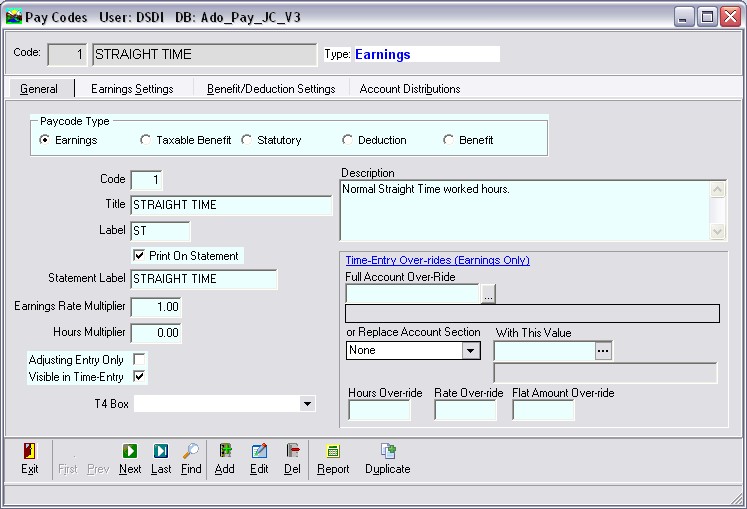Maximize the Pay Codes window
Image resolution: width=747 pixels, height=509 pixels.
point(707,17)
